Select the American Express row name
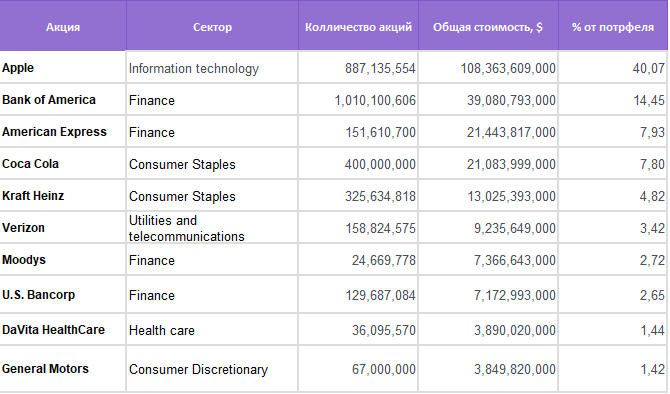 click(x=63, y=132)
